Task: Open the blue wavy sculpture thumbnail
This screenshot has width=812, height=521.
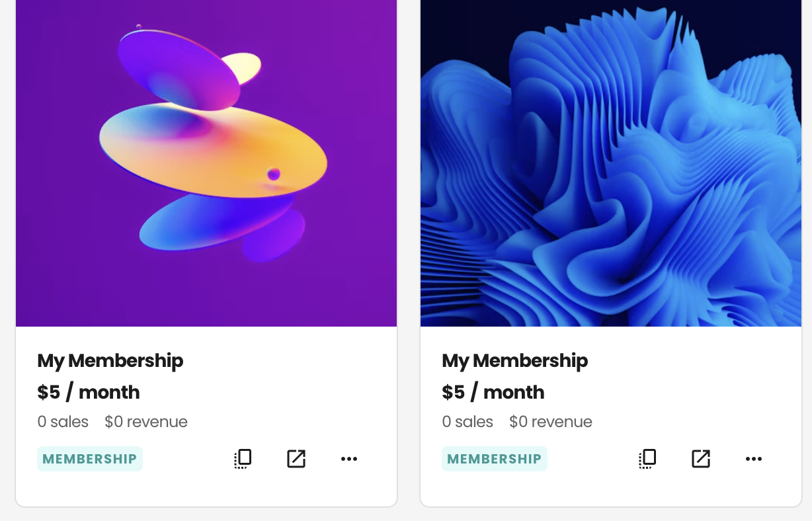Action: coord(611,163)
